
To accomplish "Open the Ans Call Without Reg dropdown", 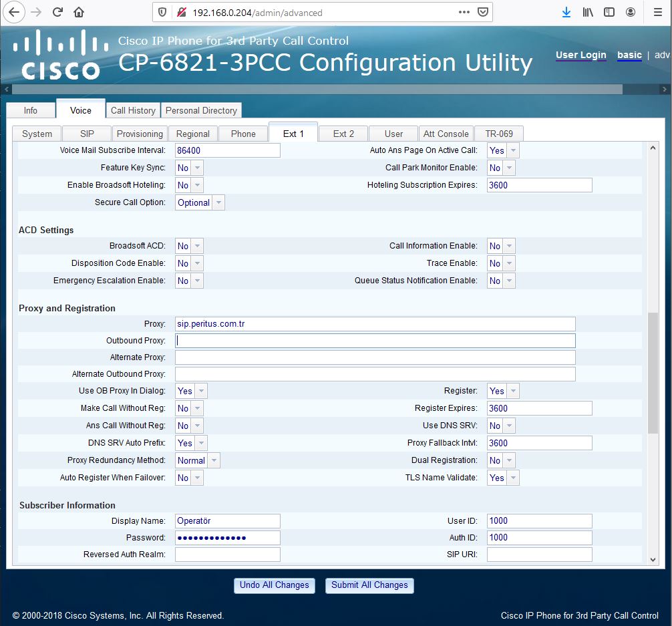I will tap(189, 426).
